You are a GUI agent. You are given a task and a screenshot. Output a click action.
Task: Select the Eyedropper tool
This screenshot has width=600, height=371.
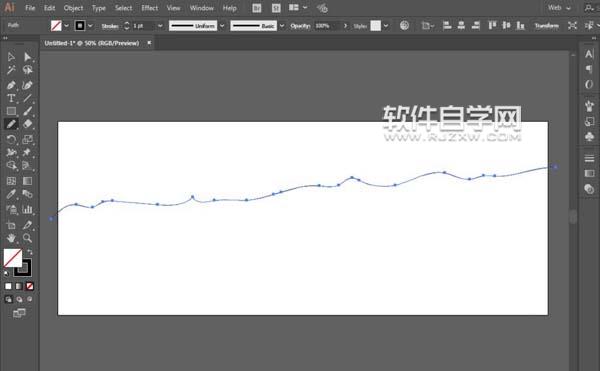[x=11, y=194]
